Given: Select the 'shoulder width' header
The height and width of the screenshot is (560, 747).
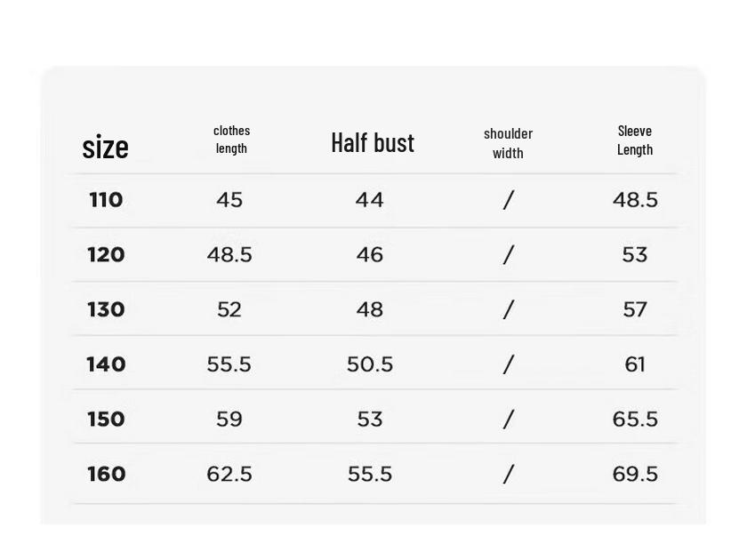Looking at the screenshot, I should (508, 143).
